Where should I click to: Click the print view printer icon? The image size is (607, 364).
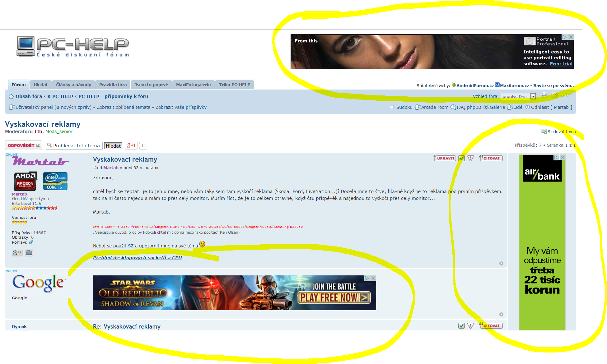pos(544,95)
